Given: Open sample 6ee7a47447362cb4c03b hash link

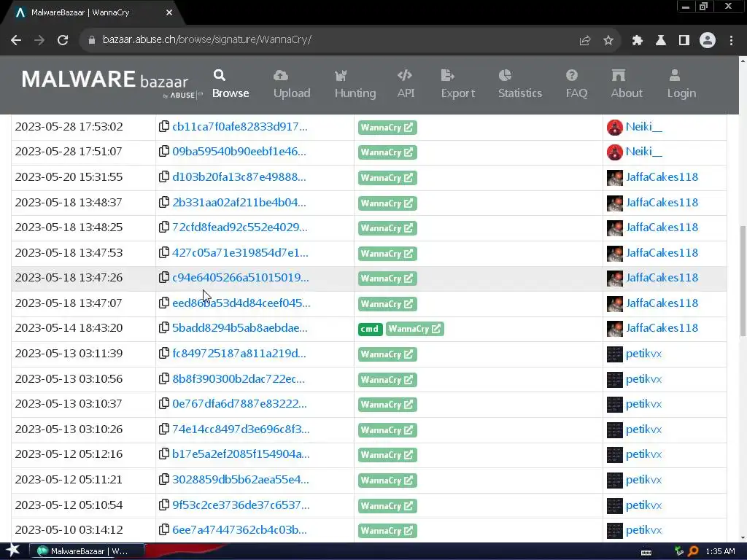Looking at the screenshot, I should (x=239, y=529).
